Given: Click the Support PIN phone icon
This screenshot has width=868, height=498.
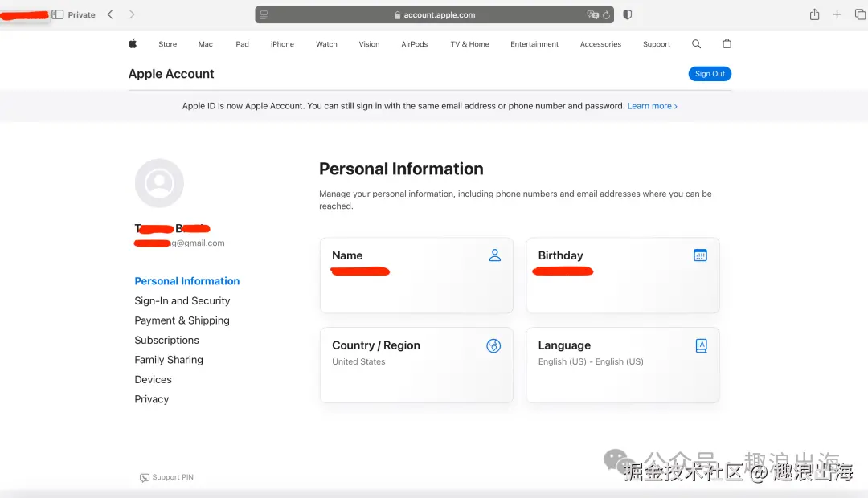Looking at the screenshot, I should point(145,477).
